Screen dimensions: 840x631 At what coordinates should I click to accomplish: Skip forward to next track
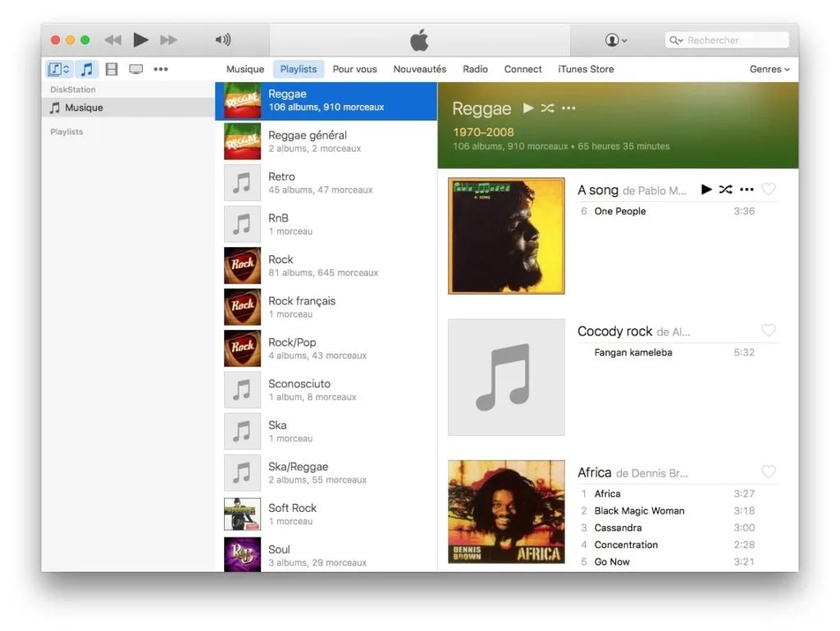coord(168,39)
